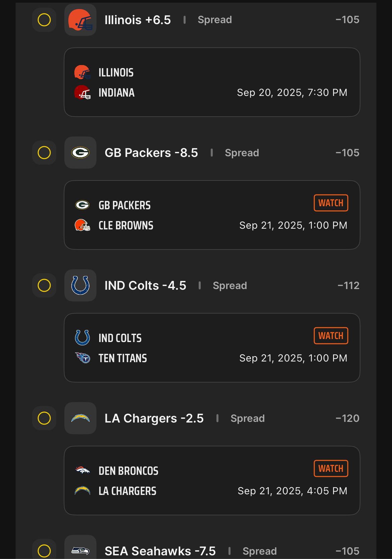This screenshot has height=559, width=392.
Task: Watch the Broncos vs Chargers game
Action: tap(331, 468)
